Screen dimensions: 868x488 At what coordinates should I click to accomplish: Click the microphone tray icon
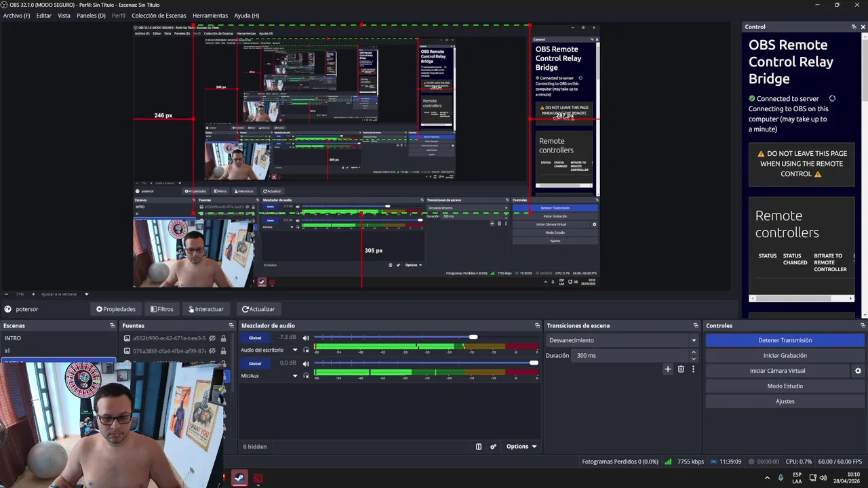coord(781,478)
